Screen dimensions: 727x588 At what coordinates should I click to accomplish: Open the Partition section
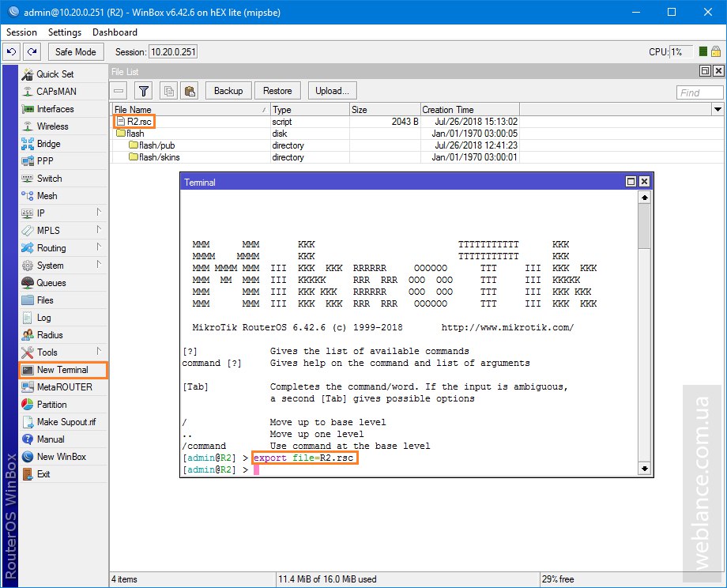[x=63, y=405]
